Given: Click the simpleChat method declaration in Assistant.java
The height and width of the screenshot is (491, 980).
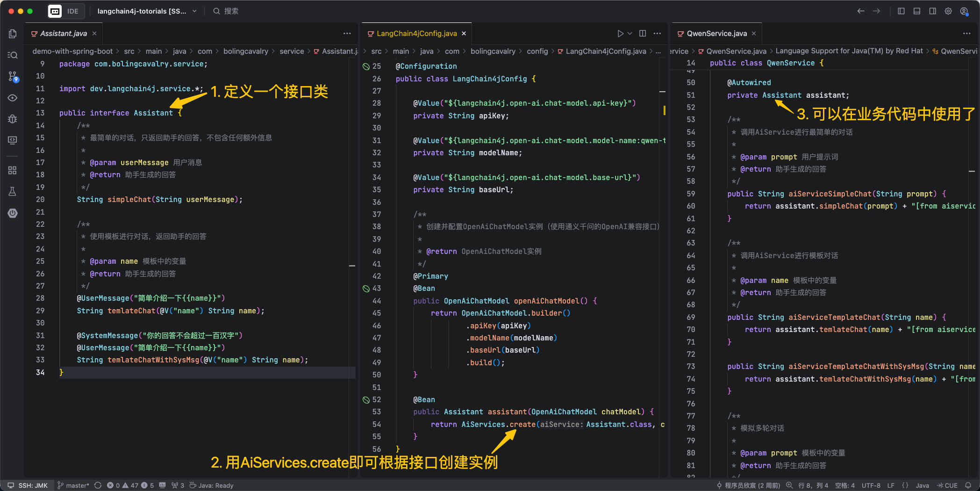Looking at the screenshot, I should [x=160, y=200].
